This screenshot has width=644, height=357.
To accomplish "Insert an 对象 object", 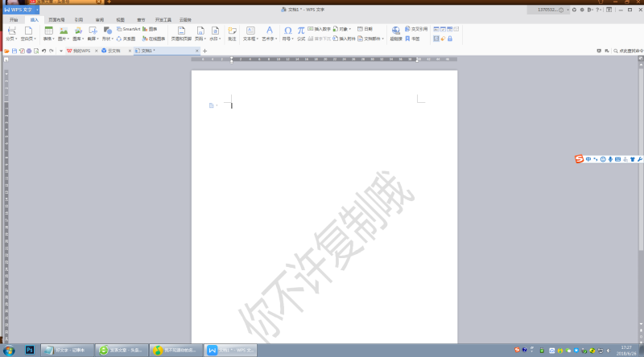I will pyautogui.click(x=341, y=29).
